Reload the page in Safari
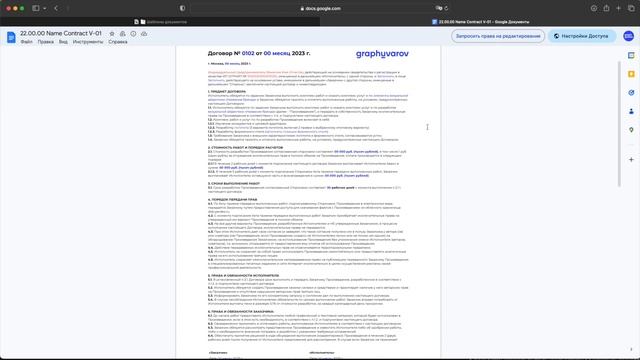The height and width of the screenshot is (360, 640). point(447,8)
